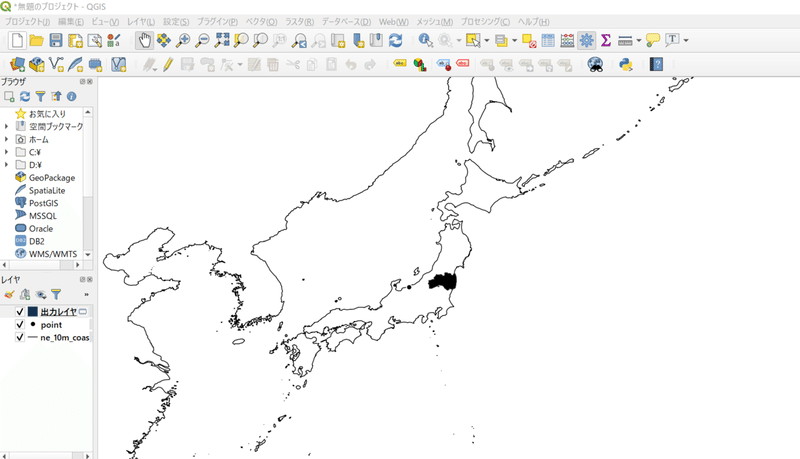The image size is (800, 459).
Task: Click Deselect Features from all layers icon
Action: click(x=529, y=40)
